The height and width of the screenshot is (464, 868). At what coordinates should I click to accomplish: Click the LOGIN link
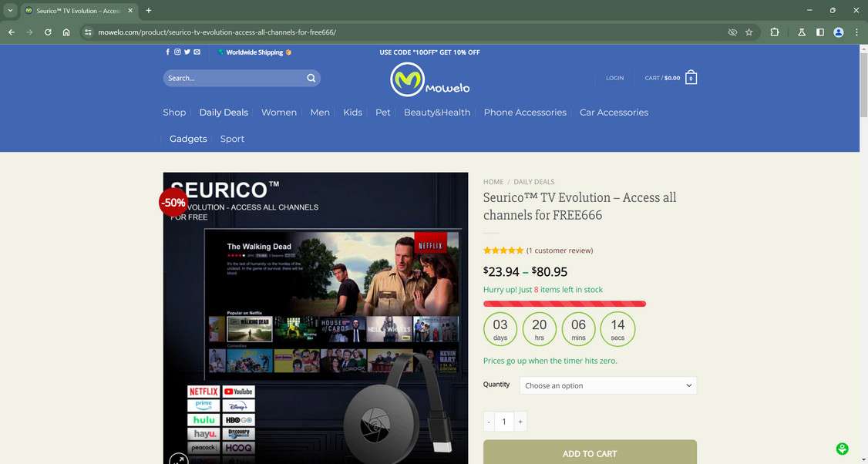click(614, 78)
